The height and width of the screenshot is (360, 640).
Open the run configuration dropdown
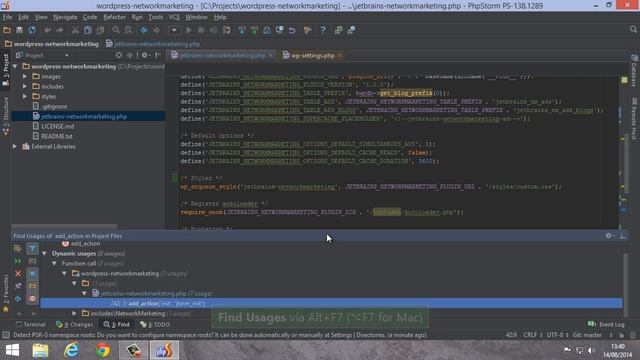coord(174,30)
